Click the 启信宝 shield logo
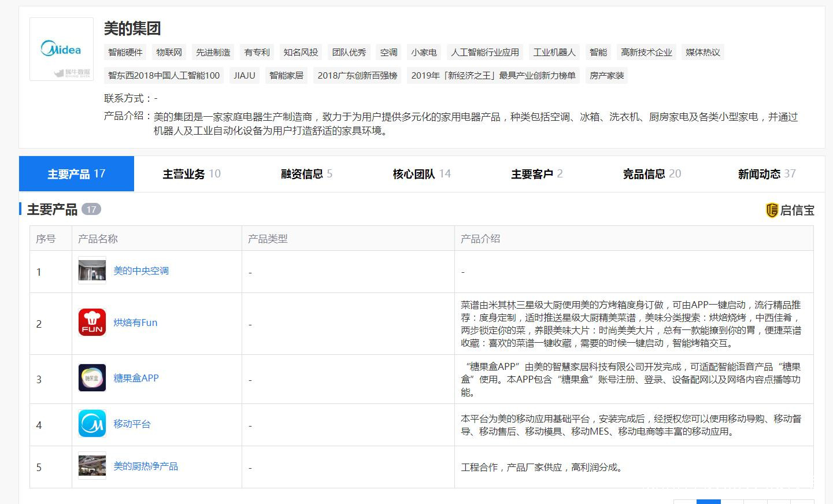Image resolution: width=833 pixels, height=504 pixels. tap(772, 210)
